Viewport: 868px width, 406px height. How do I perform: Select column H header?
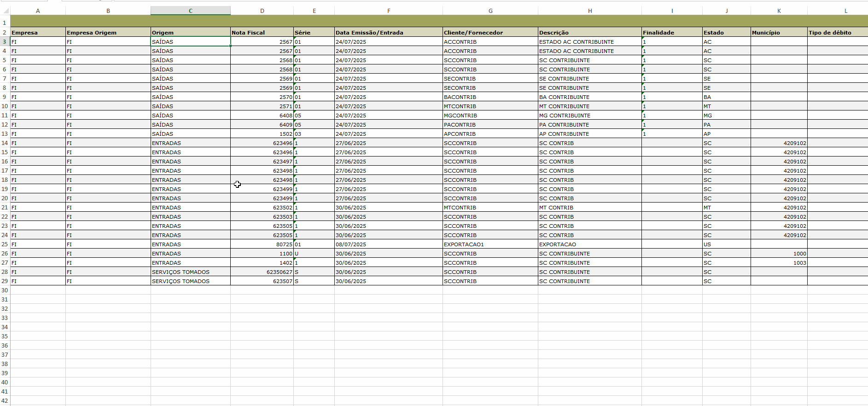coord(590,11)
